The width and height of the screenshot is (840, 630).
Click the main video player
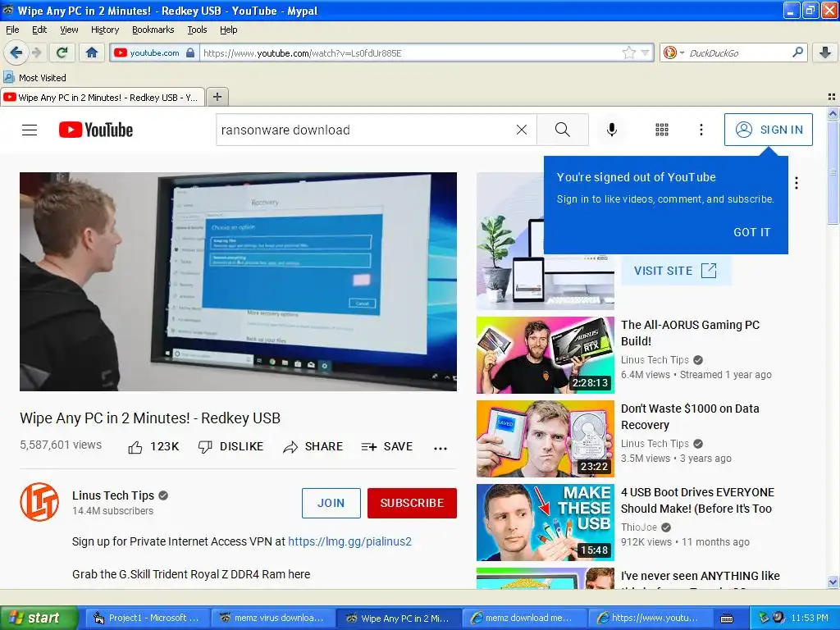coord(239,281)
